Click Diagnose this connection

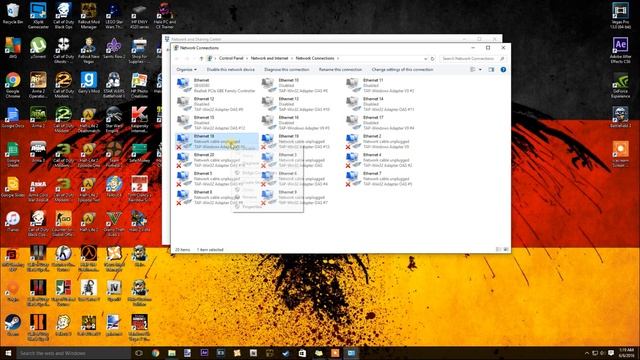pyautogui.click(x=287, y=70)
